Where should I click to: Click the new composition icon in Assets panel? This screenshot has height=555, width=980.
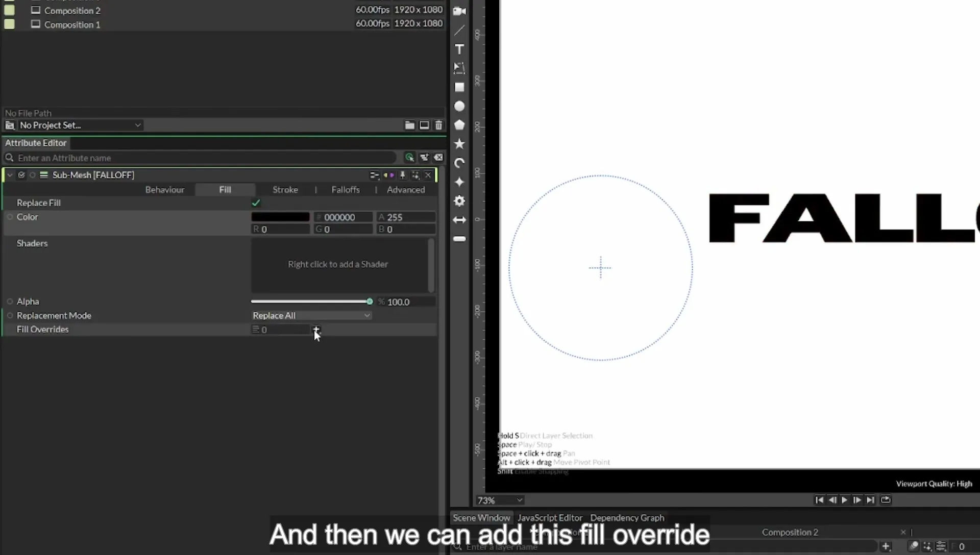click(x=424, y=125)
